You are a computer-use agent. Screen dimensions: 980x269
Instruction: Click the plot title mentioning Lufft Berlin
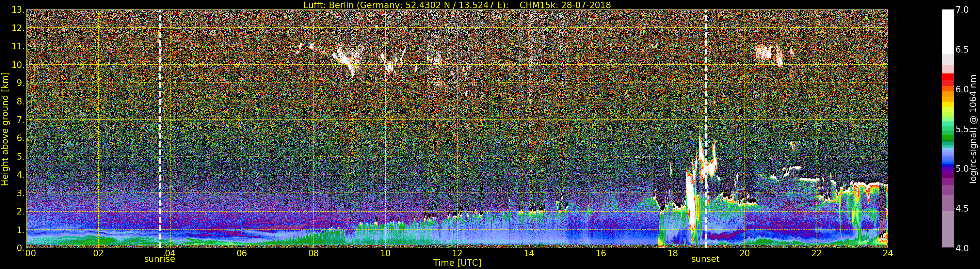457,5
